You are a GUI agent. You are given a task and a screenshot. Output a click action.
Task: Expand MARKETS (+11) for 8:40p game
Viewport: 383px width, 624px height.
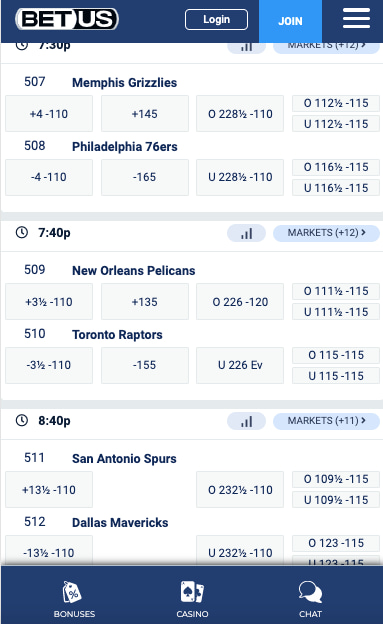[326, 421]
